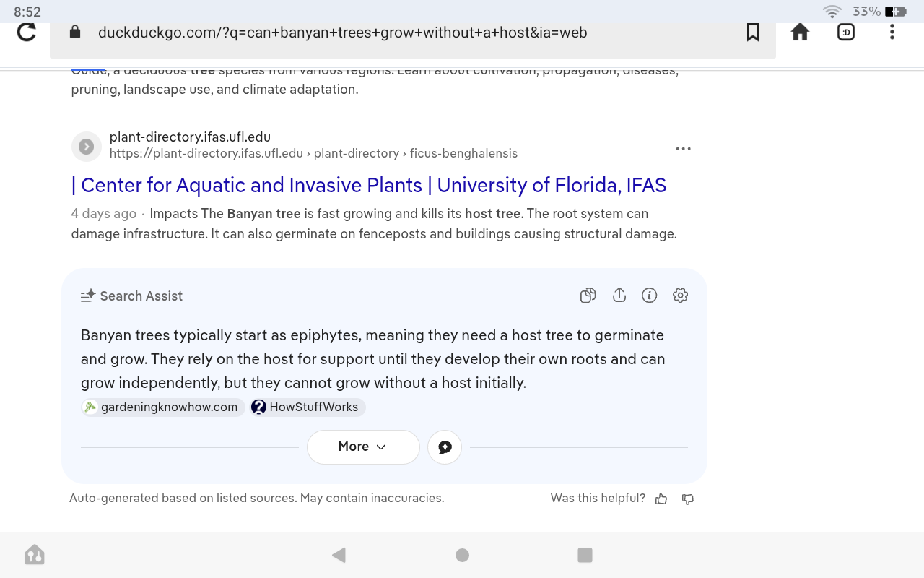Tap the plant-directory.ifas.ufl.edu site favicon
The image size is (924, 578).
coord(86,147)
